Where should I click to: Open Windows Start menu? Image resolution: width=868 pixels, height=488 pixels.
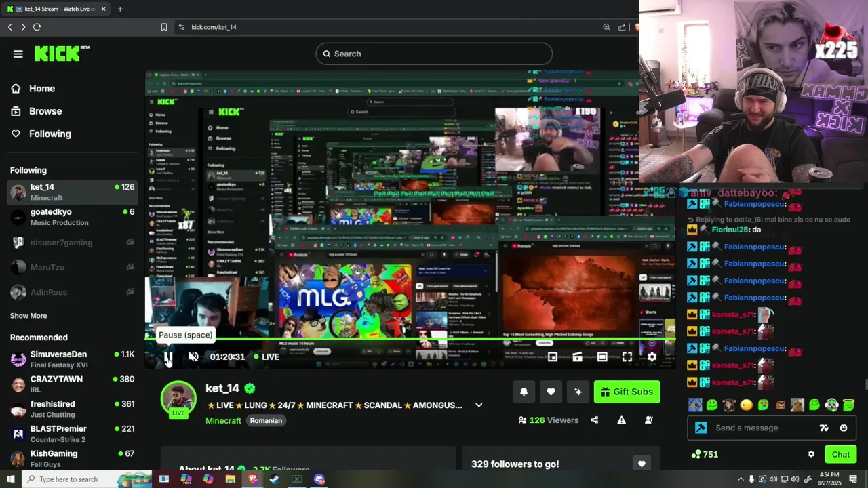pyautogui.click(x=10, y=479)
